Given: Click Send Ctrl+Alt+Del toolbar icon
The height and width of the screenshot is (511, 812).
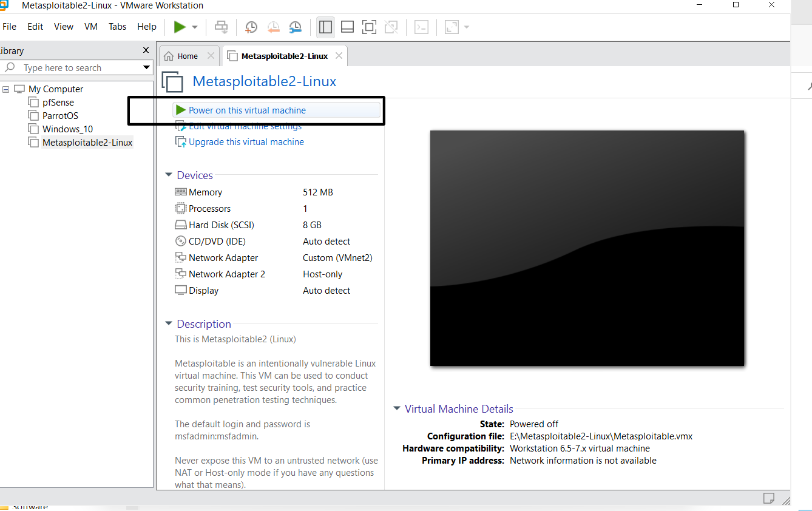Looking at the screenshot, I should tap(222, 27).
